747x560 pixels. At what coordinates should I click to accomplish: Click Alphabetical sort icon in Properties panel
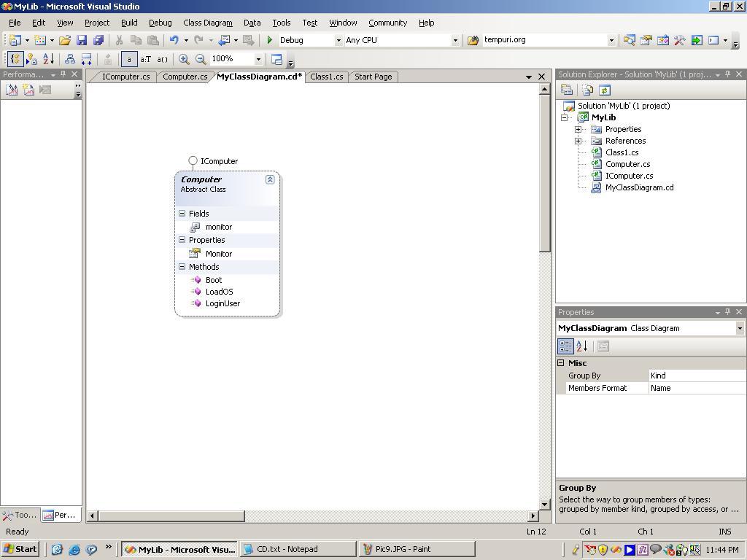coord(581,346)
